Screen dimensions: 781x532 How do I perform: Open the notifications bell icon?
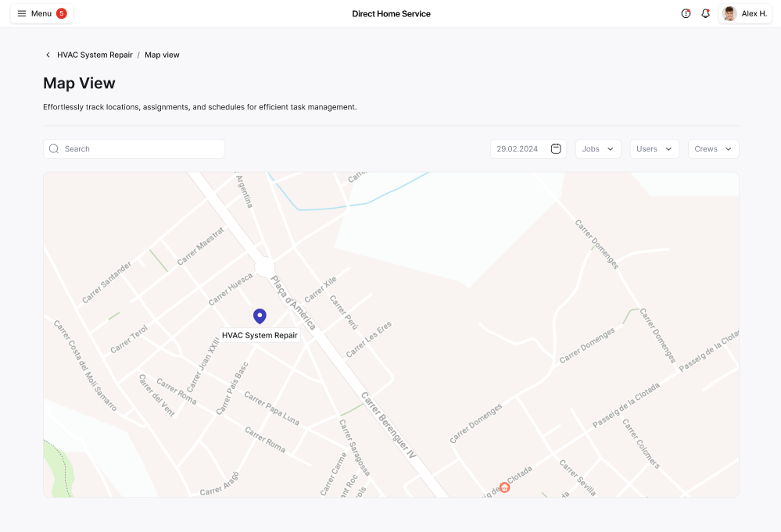[705, 13]
